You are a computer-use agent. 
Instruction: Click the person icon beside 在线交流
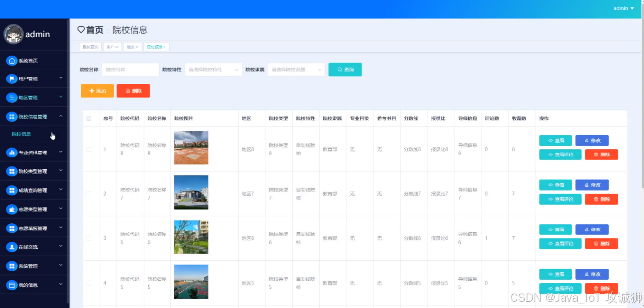pyautogui.click(x=12, y=247)
